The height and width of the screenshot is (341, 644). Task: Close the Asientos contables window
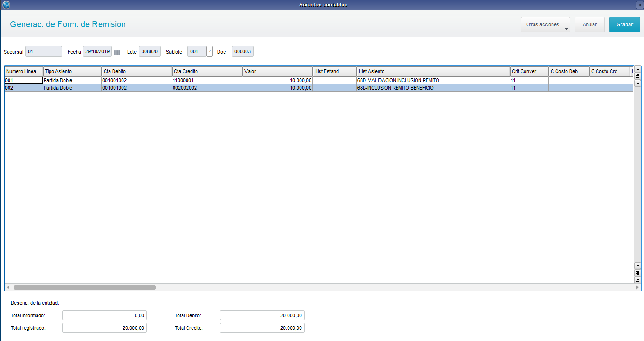click(639, 5)
